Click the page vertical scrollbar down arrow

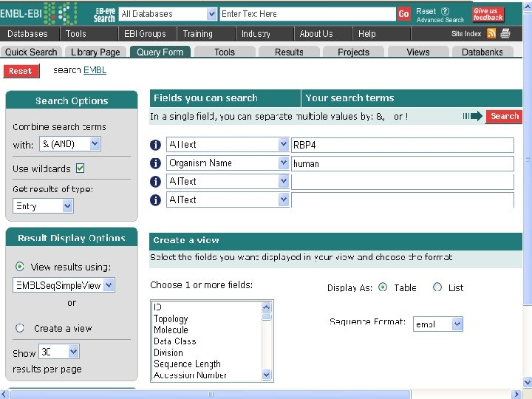coord(528,382)
